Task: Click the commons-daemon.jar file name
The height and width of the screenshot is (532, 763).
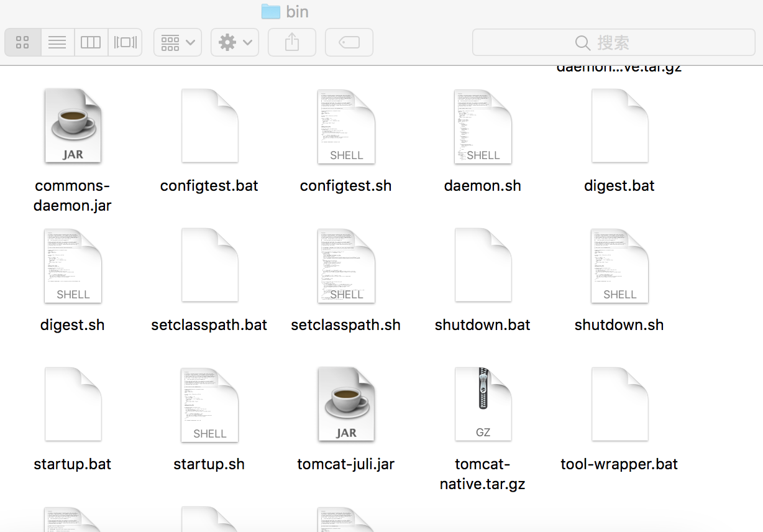Action: pyautogui.click(x=73, y=196)
